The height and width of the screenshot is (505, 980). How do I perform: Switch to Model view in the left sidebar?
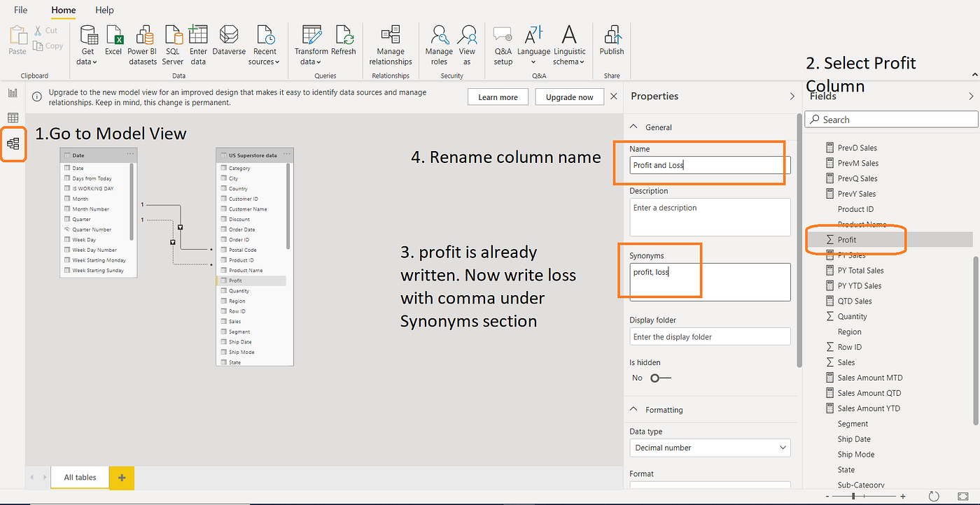(13, 143)
